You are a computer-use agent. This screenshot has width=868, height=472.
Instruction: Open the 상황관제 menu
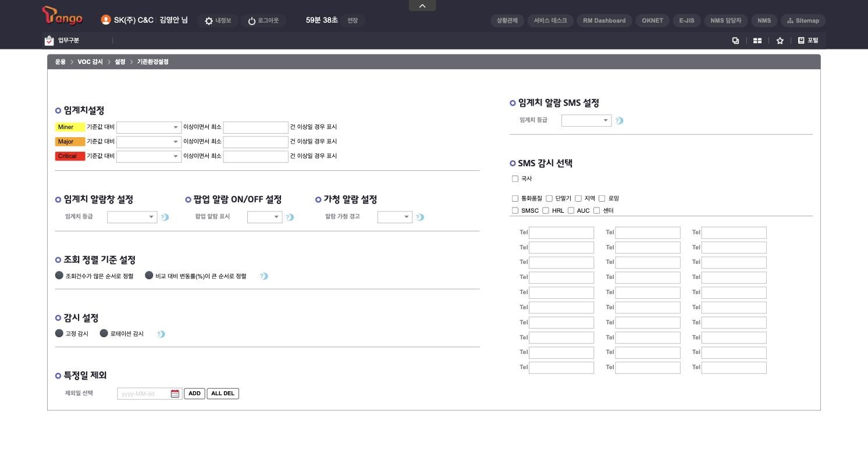(x=507, y=20)
